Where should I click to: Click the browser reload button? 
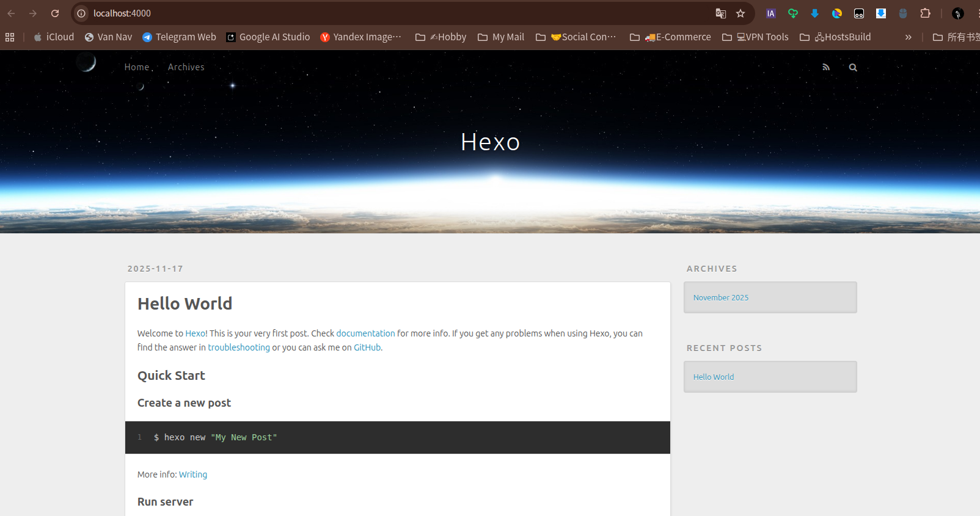pos(55,13)
